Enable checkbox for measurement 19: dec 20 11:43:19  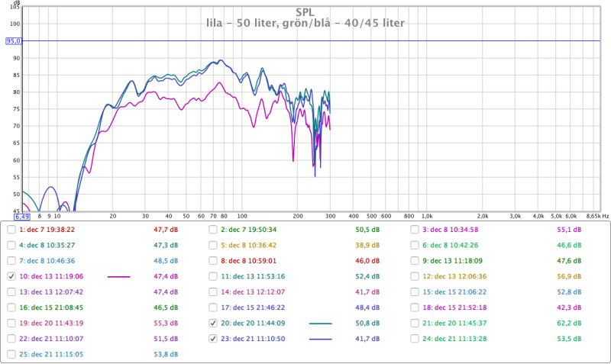11,323
